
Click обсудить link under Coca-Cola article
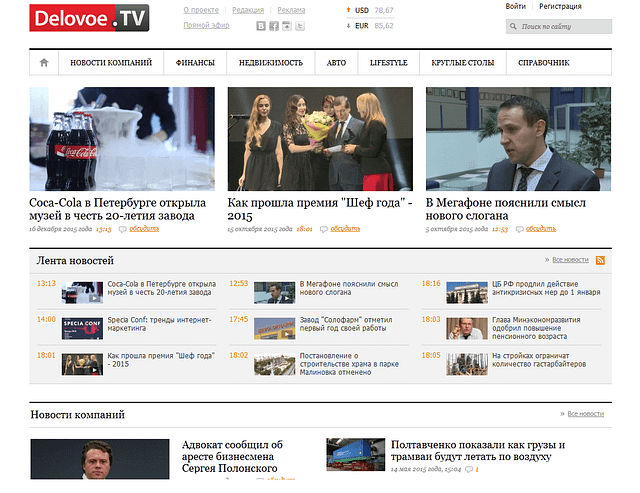coord(144,229)
